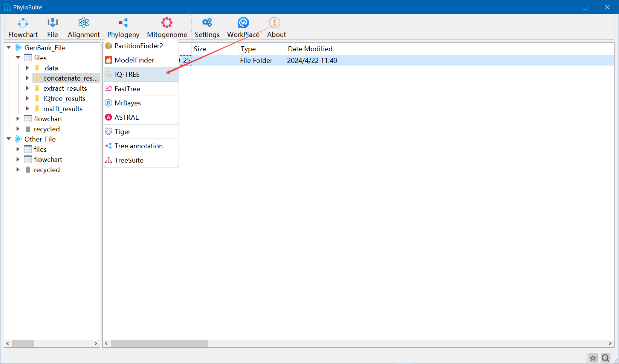This screenshot has width=619, height=364.
Task: Expand the mafft_results folder
Action: 28,108
